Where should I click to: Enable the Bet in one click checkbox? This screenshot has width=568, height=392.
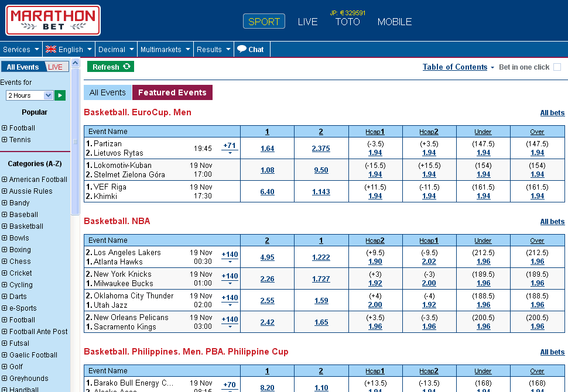coord(557,67)
